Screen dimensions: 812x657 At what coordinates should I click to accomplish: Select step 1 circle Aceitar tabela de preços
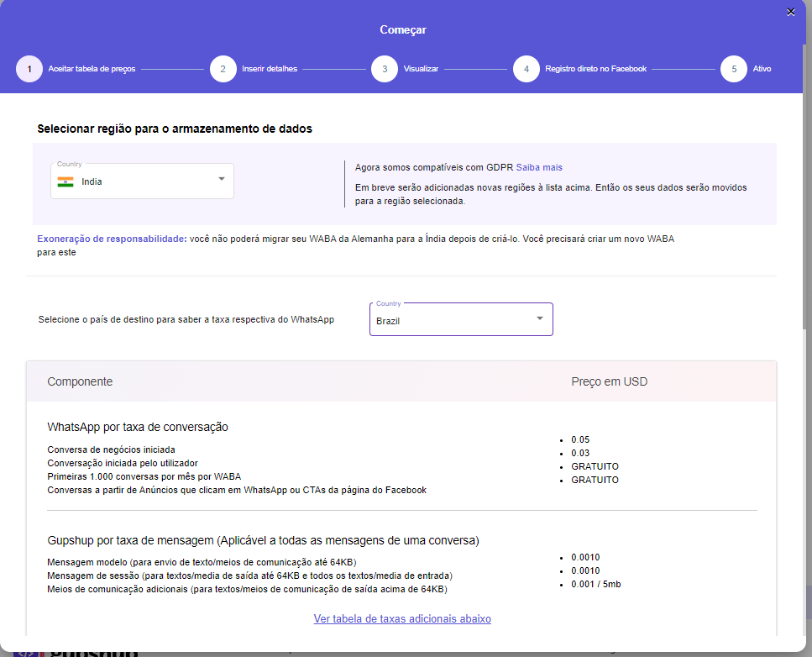[29, 69]
